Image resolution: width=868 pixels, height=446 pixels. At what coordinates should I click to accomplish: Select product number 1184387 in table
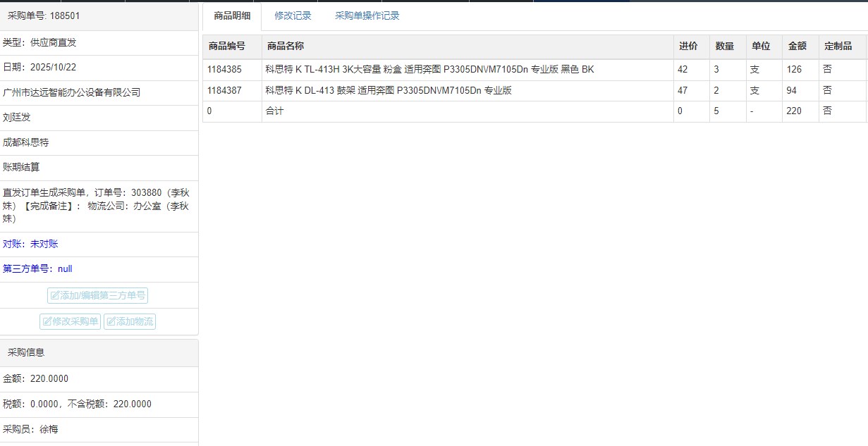pyautogui.click(x=224, y=90)
